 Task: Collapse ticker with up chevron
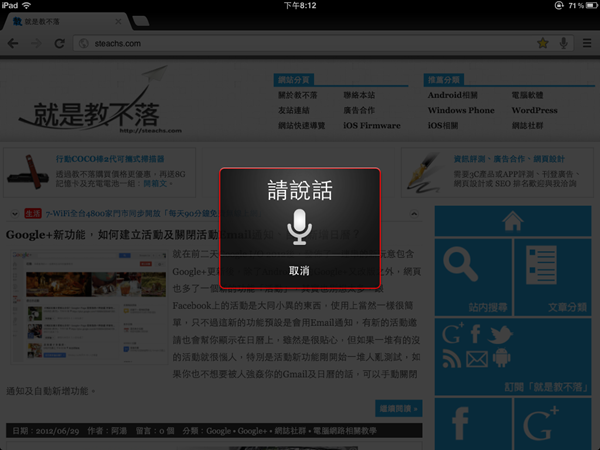(x=414, y=214)
